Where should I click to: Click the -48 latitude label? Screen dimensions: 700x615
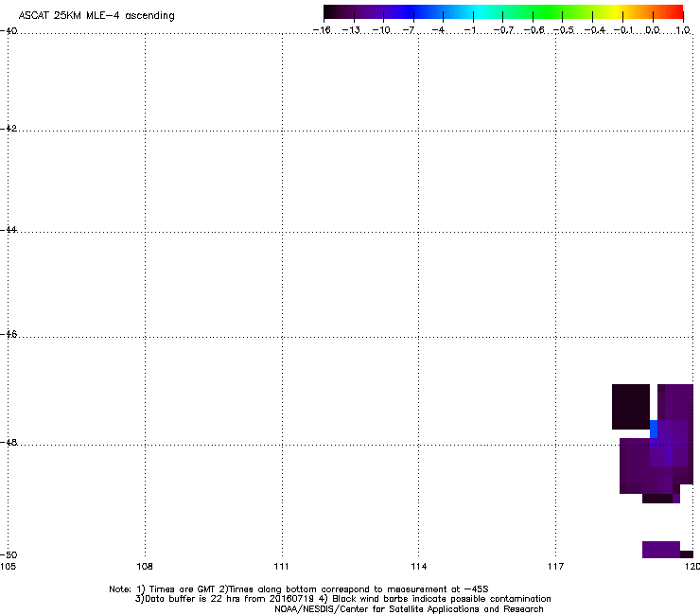click(9, 442)
